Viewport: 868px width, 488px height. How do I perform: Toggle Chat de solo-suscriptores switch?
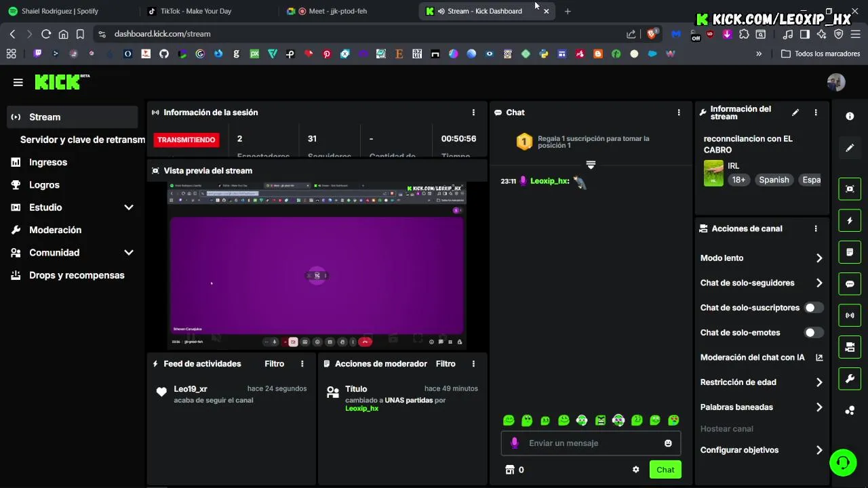(x=814, y=308)
